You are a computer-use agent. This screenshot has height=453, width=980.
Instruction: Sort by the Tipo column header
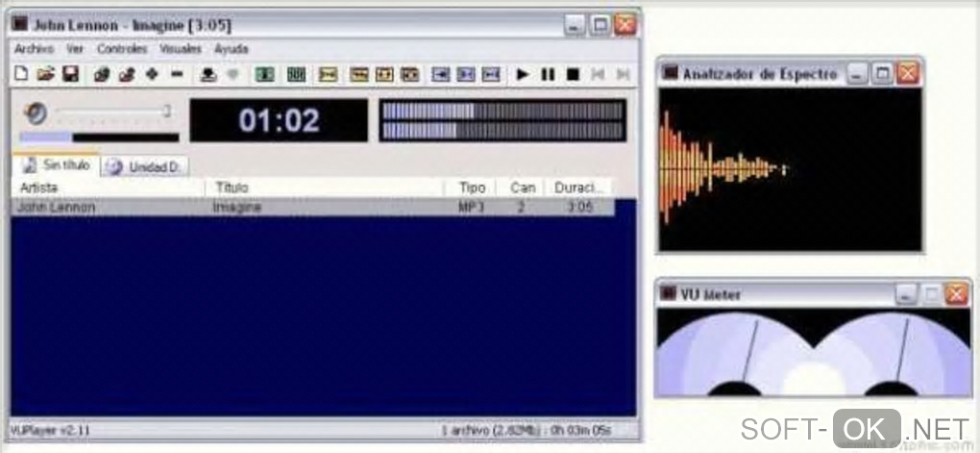[x=471, y=188]
